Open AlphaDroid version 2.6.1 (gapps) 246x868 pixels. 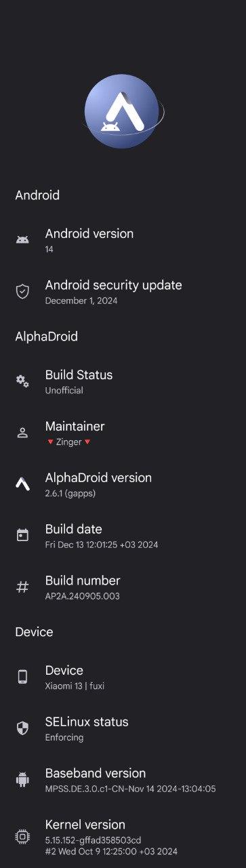(123, 484)
